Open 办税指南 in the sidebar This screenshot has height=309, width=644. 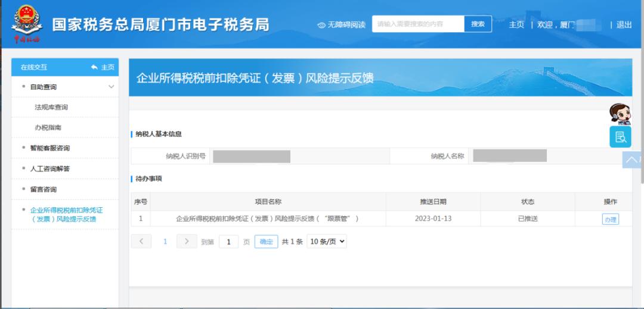[48, 127]
